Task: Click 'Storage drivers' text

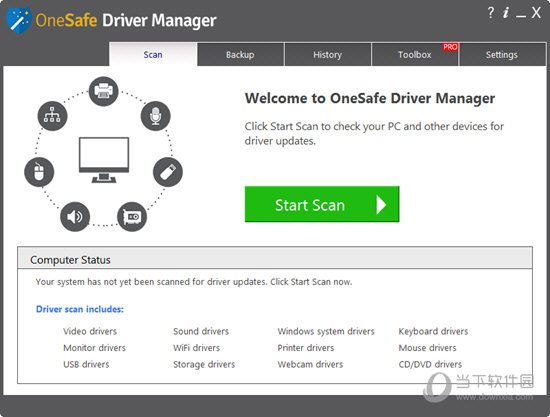Action: [x=204, y=364]
